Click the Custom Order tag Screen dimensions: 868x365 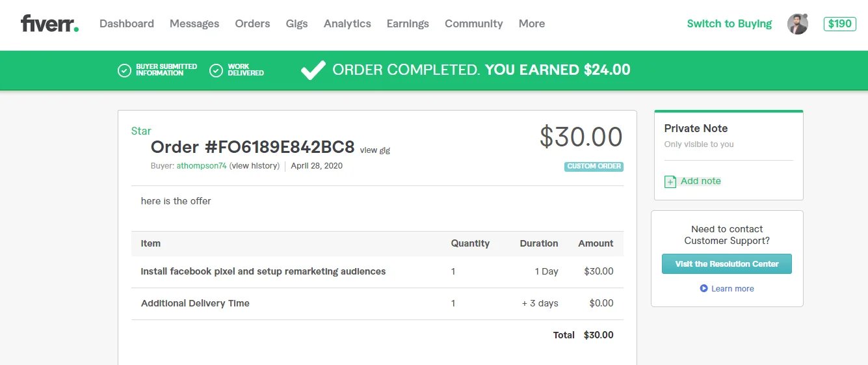click(594, 167)
